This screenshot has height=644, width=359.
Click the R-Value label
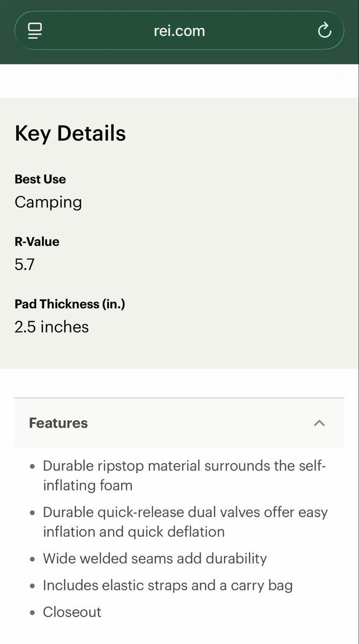[37, 241]
